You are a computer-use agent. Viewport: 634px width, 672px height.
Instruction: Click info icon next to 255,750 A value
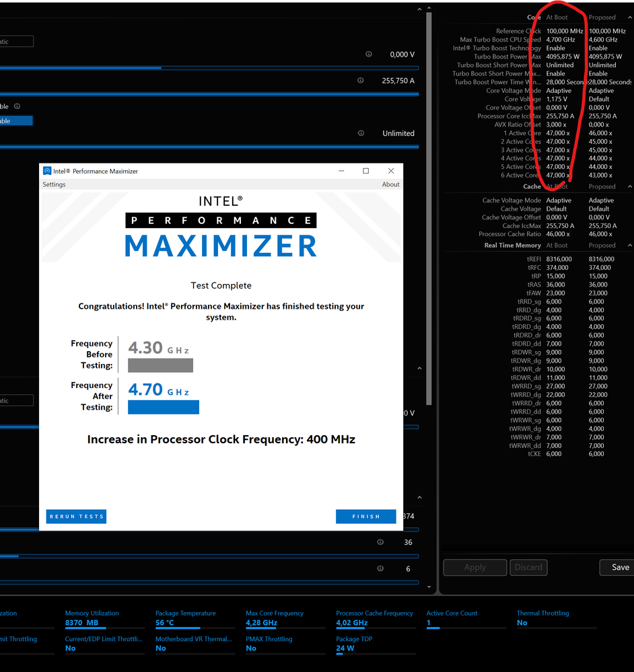coord(361,80)
